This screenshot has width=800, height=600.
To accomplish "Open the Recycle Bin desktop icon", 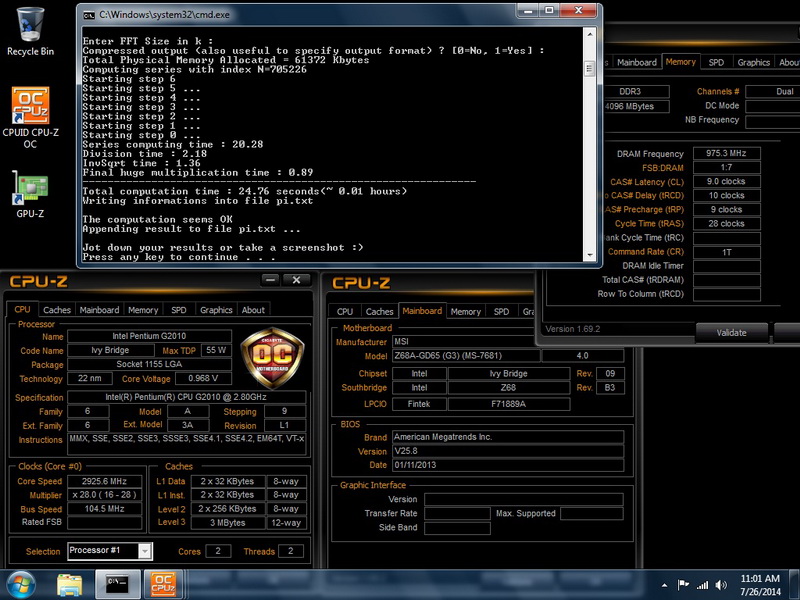I will click(x=30, y=31).
